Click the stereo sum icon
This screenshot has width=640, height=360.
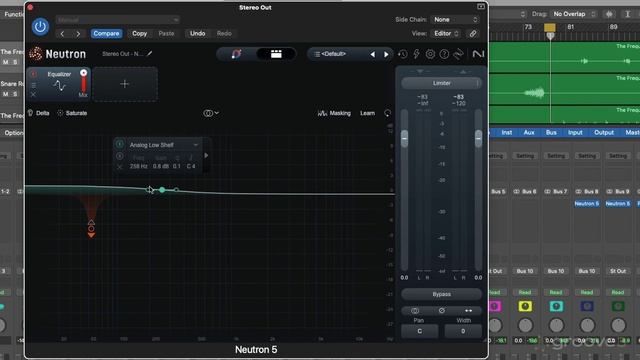click(x=415, y=311)
